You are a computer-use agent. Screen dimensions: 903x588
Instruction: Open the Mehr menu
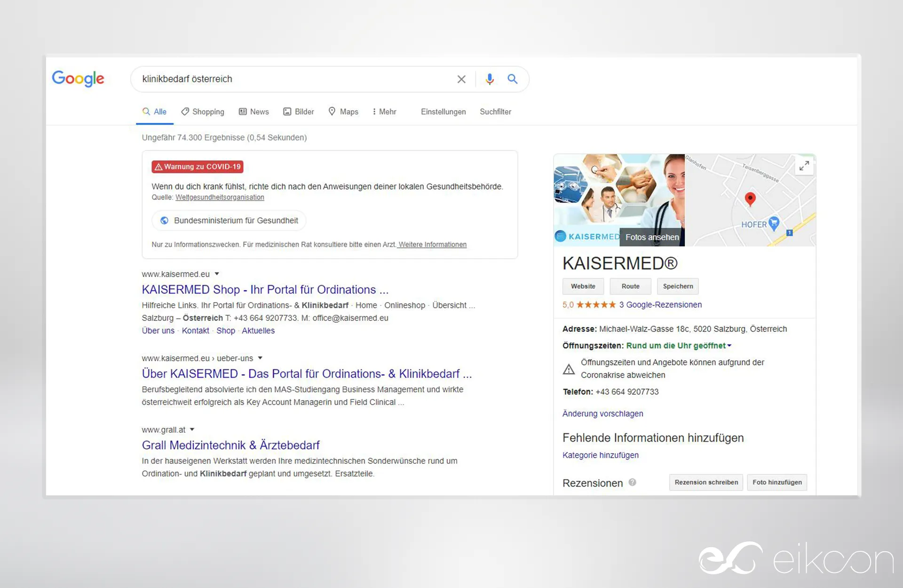tap(384, 111)
